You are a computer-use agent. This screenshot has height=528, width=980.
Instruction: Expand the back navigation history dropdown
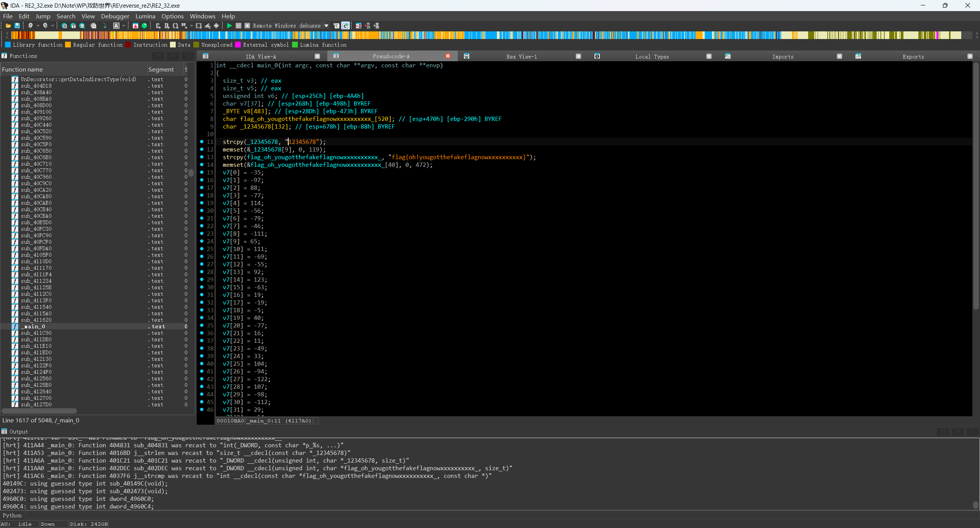(x=38, y=26)
